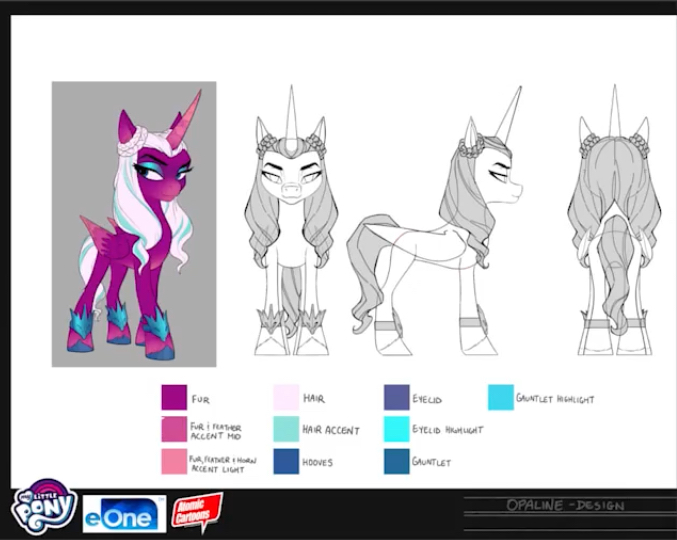The image size is (677, 540).
Task: Pick the Fur purple color swatch
Action: (174, 397)
